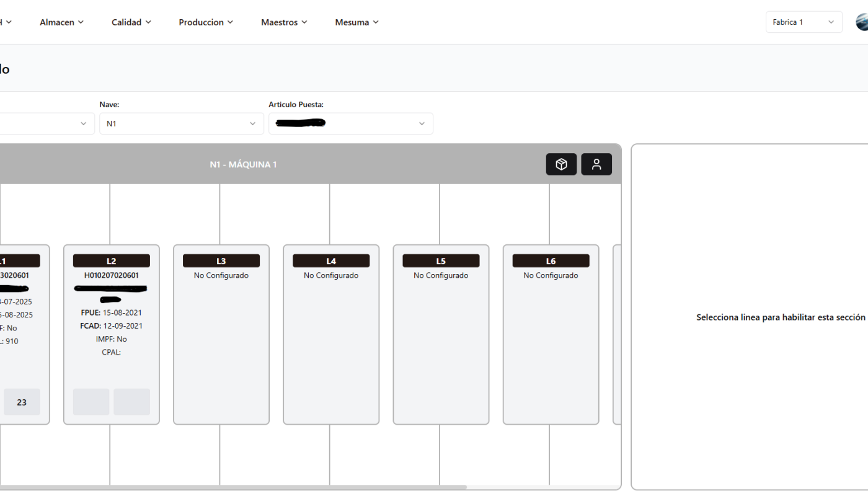The width and height of the screenshot is (868, 496).
Task: Click the right empty gray button in L2 card
Action: 131,402
